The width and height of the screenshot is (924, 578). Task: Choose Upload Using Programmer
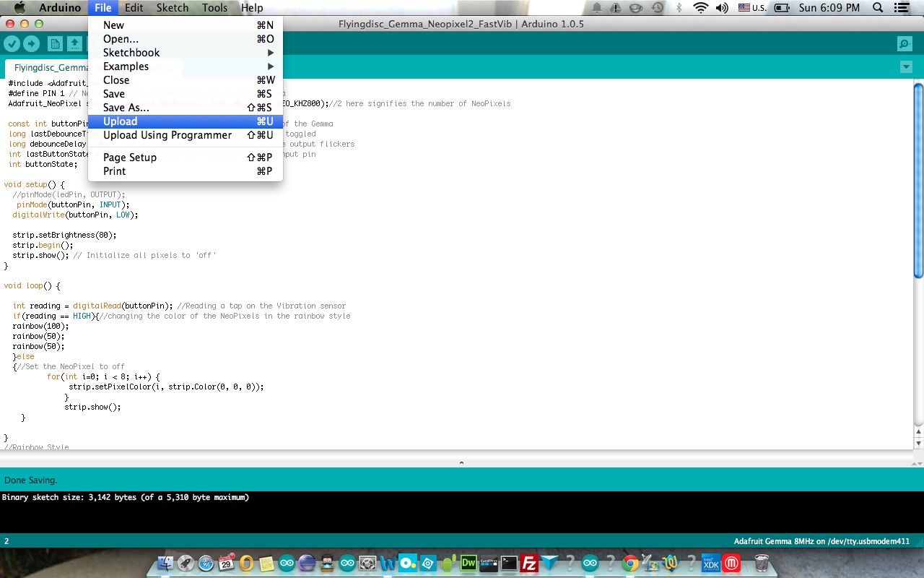186,135
